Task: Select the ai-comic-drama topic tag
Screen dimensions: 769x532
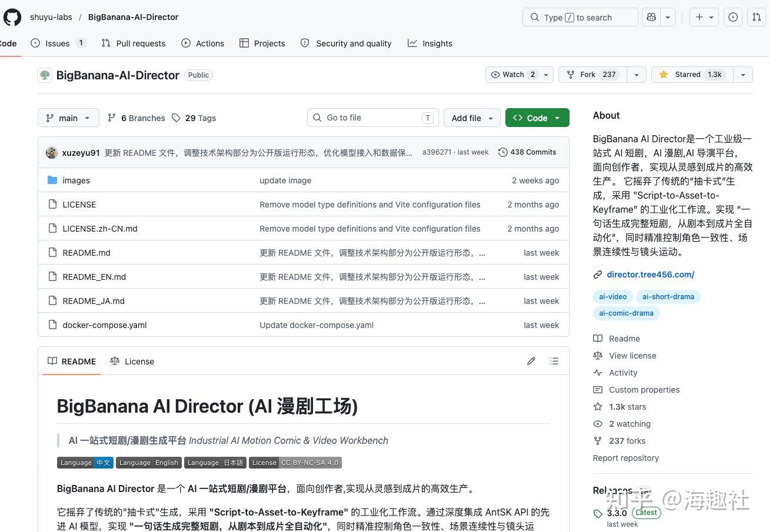Action: 626,313
